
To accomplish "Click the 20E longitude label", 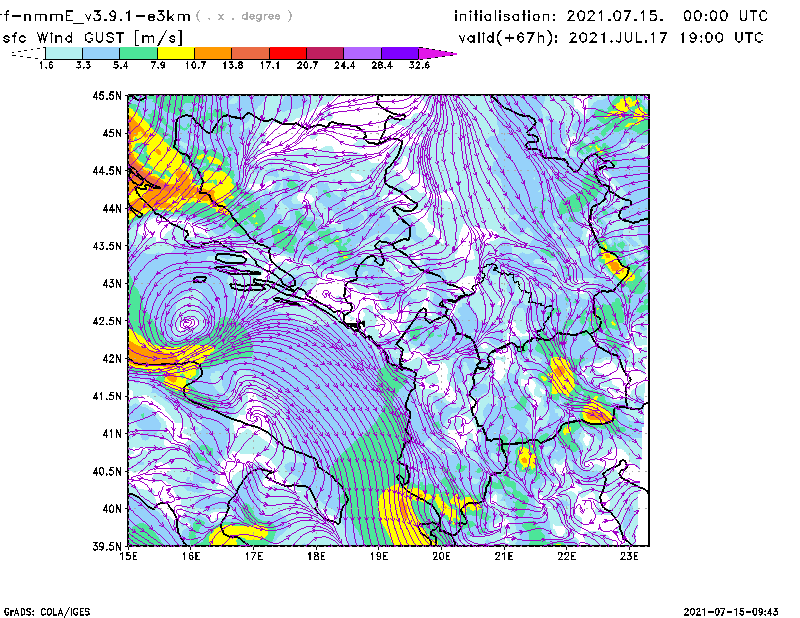I will pos(441,556).
